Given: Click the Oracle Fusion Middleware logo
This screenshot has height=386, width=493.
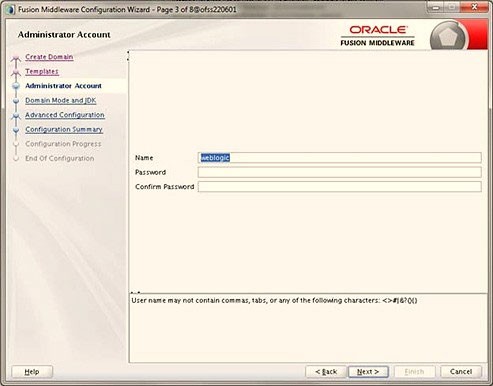Looking at the screenshot, I should (377, 36).
